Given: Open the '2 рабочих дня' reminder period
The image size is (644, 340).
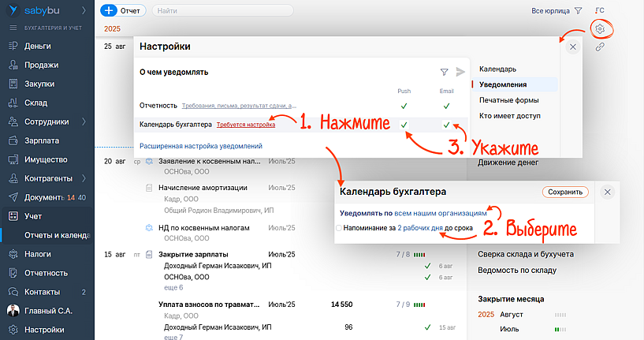Looking at the screenshot, I should [419, 228].
